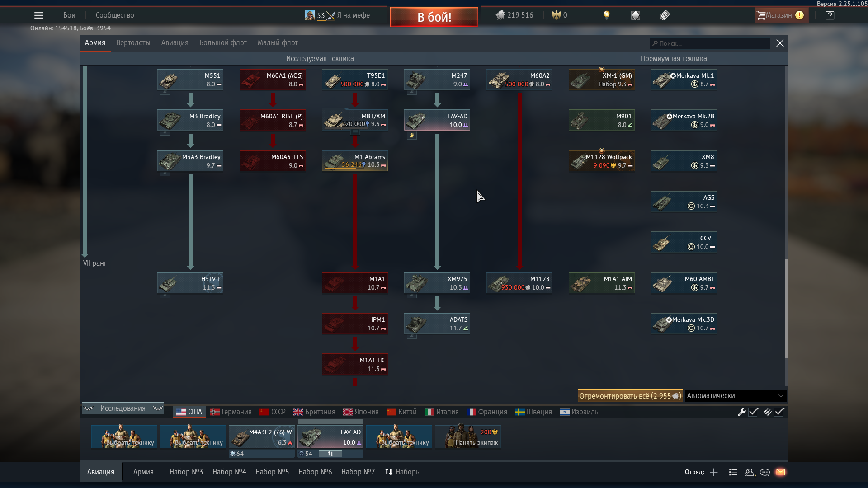Click the magnifier icon in search box
Image resolution: width=868 pixels, height=488 pixels.
pos(655,43)
